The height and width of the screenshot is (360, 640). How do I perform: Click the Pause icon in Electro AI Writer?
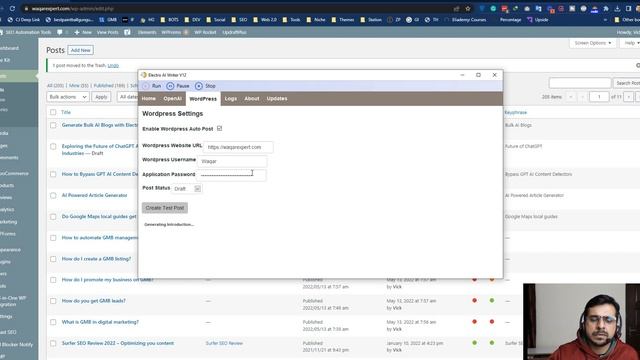pyautogui.click(x=170, y=86)
